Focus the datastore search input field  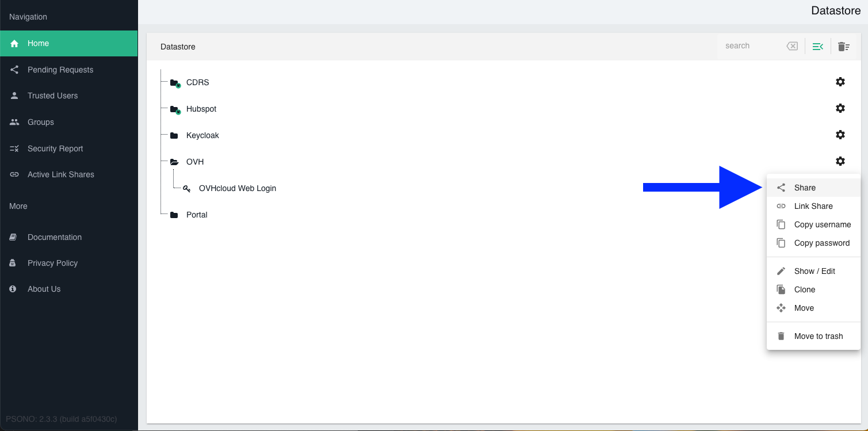[x=751, y=46]
